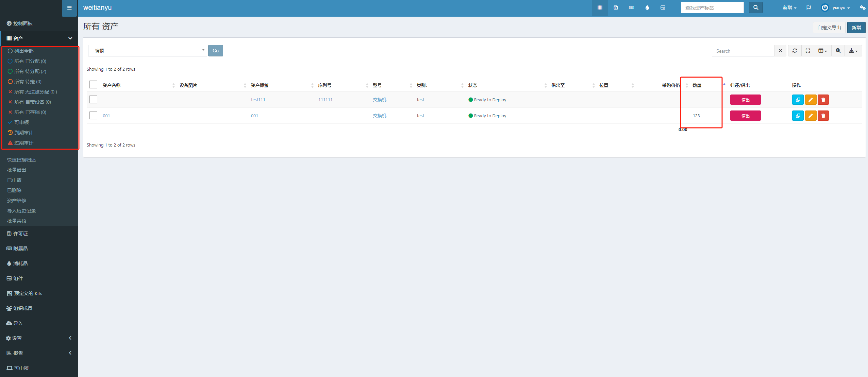Open the licenses icon in top navbar
The height and width of the screenshot is (377, 868).
point(616,7)
